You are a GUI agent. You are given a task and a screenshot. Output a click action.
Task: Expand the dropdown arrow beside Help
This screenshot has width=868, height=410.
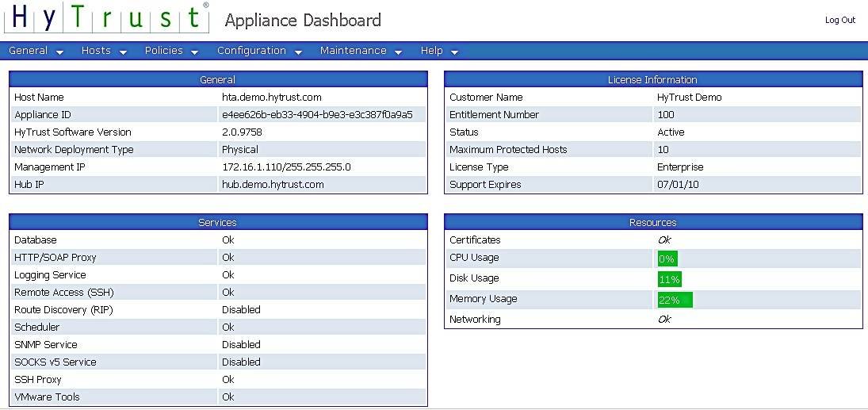point(455,52)
